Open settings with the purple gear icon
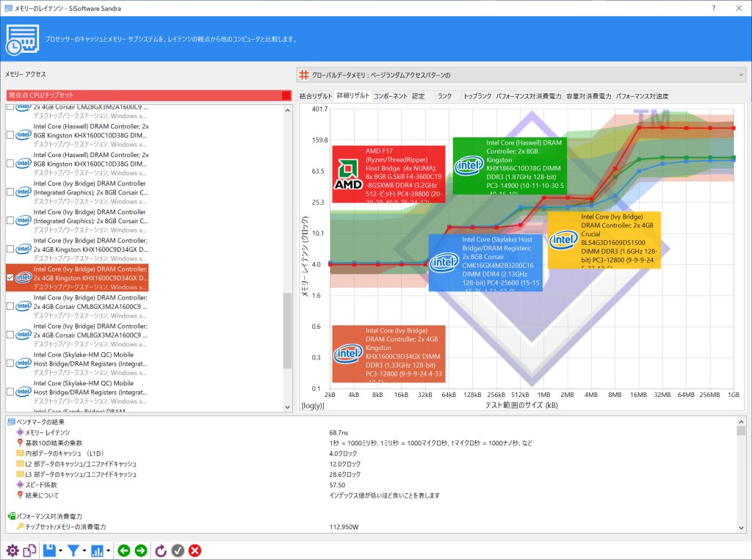This screenshot has width=752, height=560. 12,550
